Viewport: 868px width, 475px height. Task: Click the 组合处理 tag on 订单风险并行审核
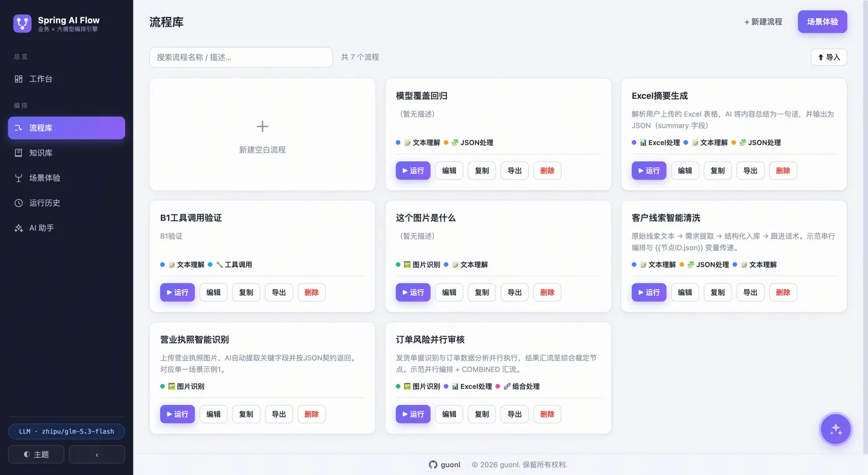tap(521, 386)
